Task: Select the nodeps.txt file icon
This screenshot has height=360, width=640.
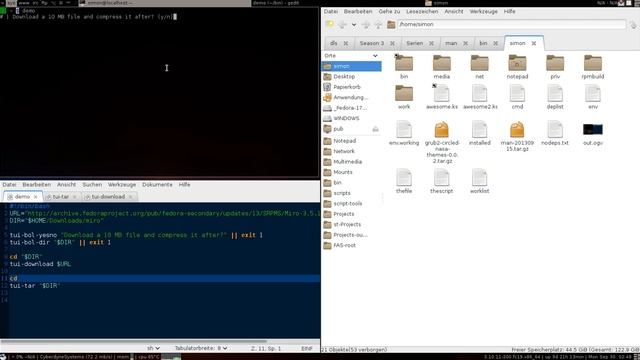Action: (x=555, y=129)
